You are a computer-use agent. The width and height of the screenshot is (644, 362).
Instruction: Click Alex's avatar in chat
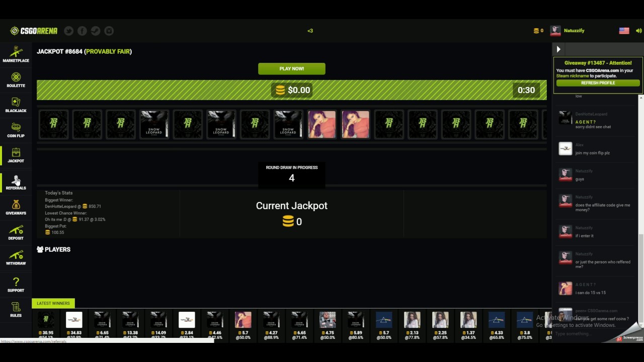pos(566,149)
